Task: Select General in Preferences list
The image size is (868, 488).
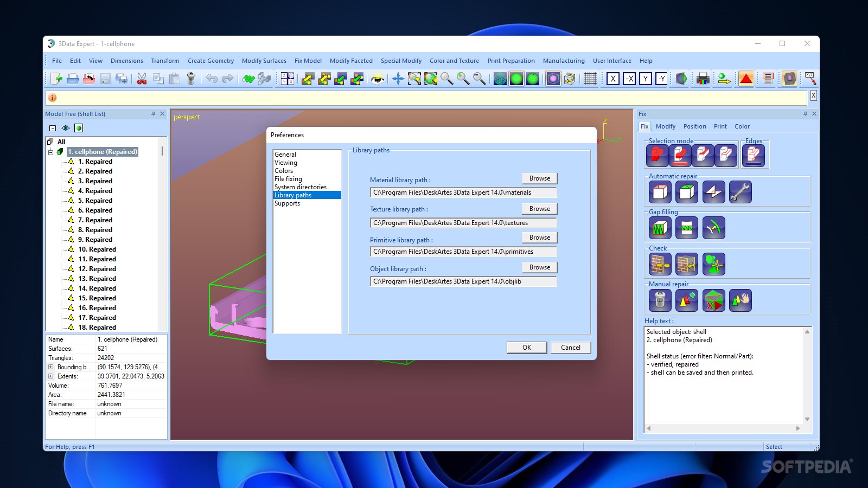Action: (x=285, y=155)
